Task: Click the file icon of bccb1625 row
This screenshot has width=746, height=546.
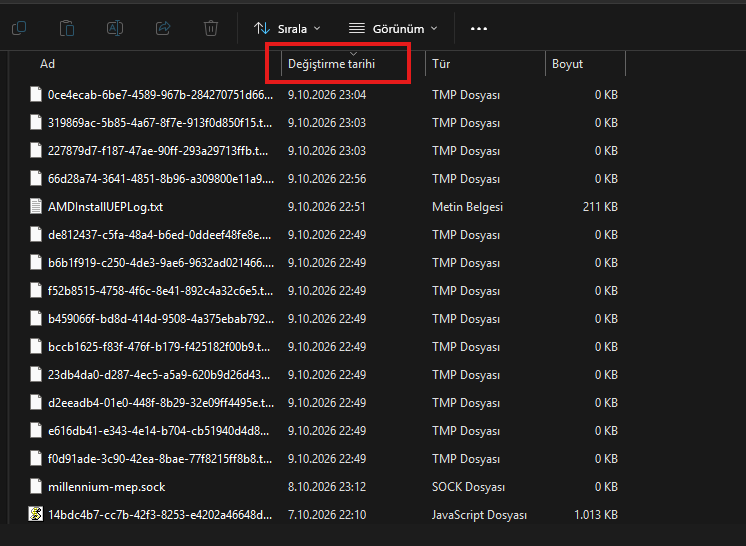Action: click(x=36, y=346)
